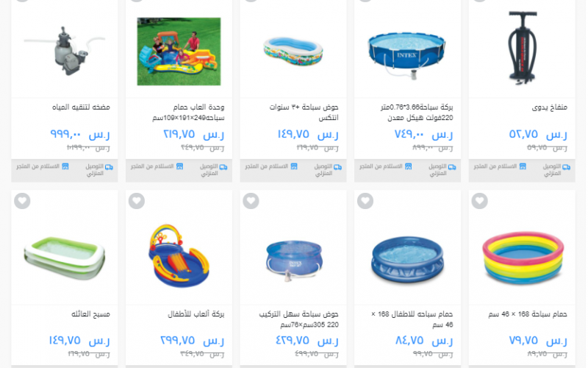Open product title بركة ألعاب للأطفال

196,314
